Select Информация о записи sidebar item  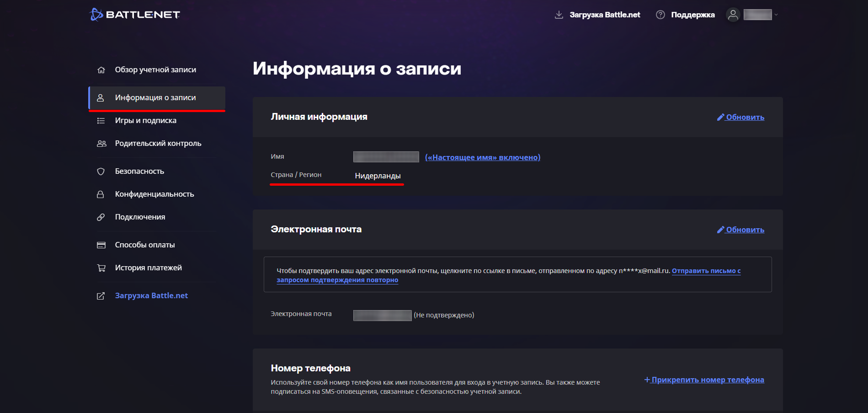[156, 98]
